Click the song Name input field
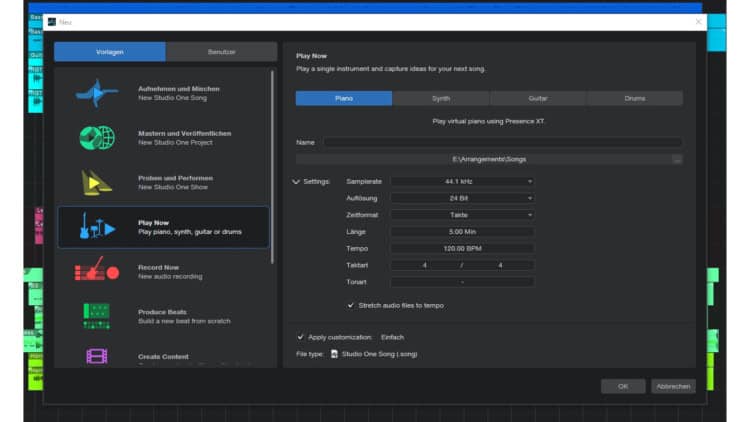This screenshot has width=750, height=422. click(503, 142)
